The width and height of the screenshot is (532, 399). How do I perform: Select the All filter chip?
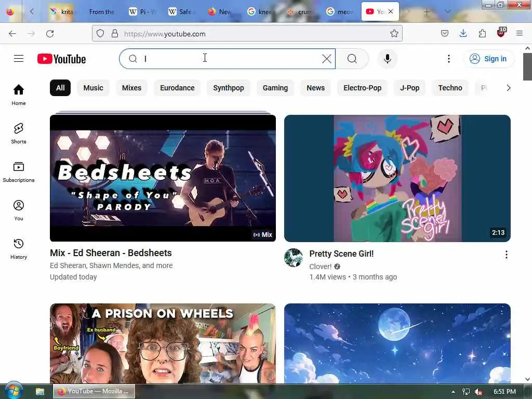click(60, 88)
